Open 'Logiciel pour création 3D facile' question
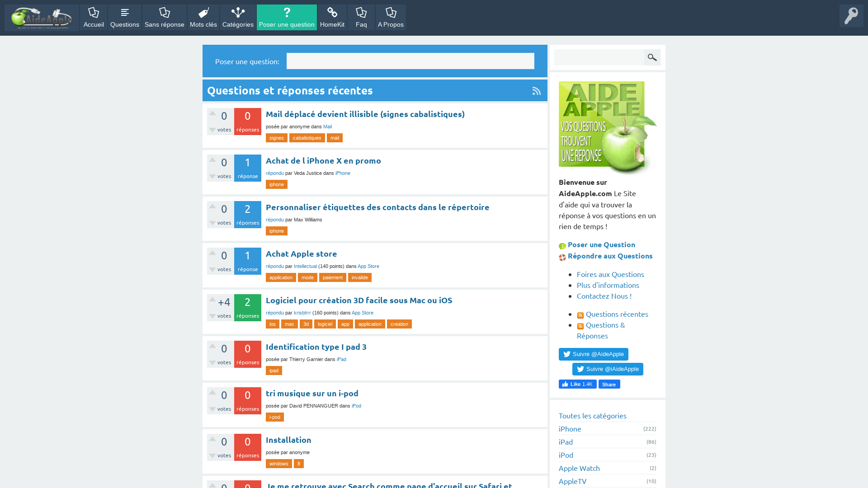Screen dimensions: 868x488 (x=359, y=300)
